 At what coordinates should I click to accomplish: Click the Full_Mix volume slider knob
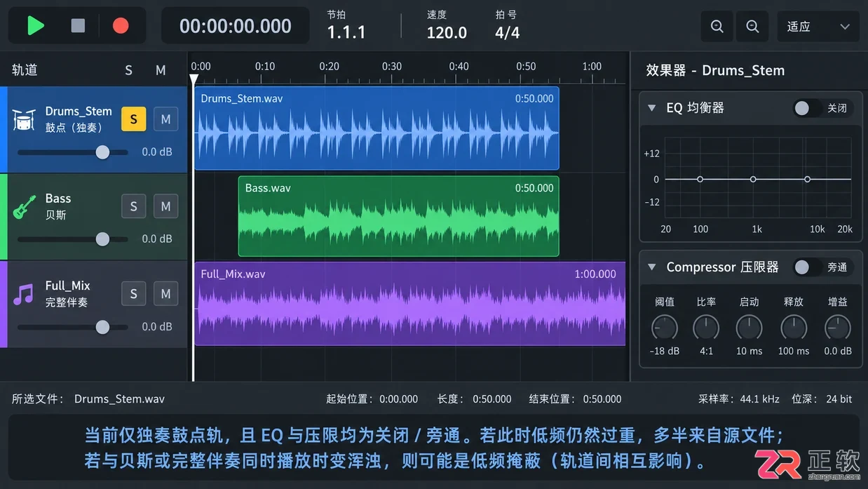(x=102, y=327)
